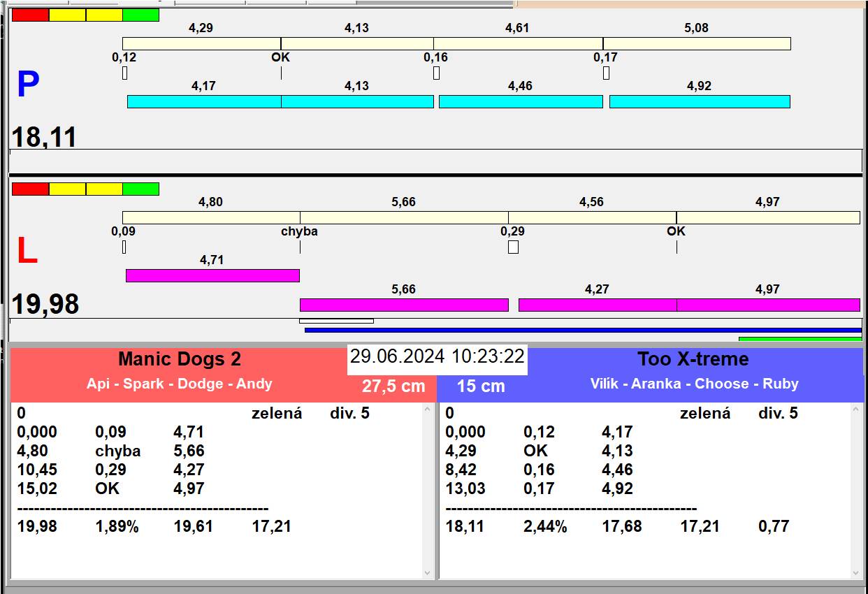This screenshot has height=594, width=868.
Task: Click the 0,12 start box in lane P
Action: point(124,73)
